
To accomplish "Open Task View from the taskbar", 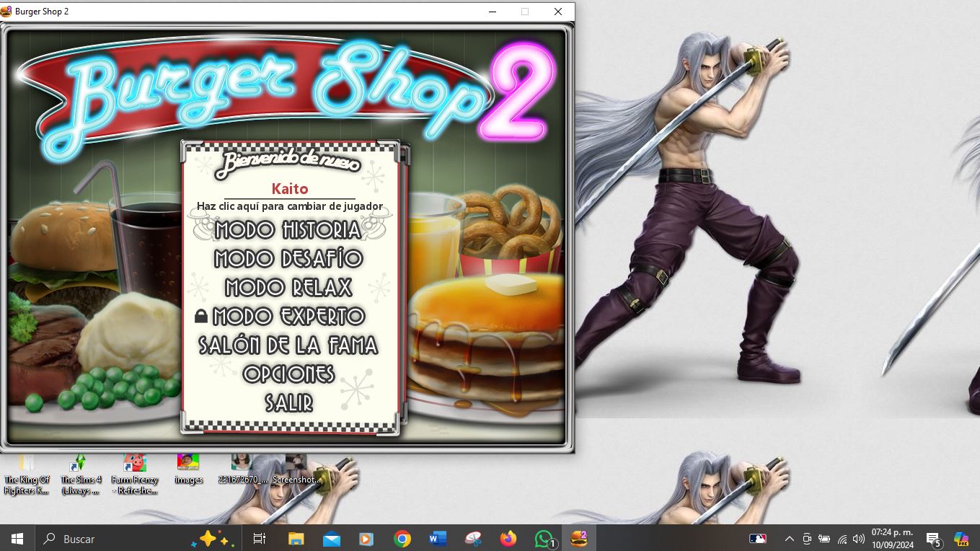I will (260, 539).
